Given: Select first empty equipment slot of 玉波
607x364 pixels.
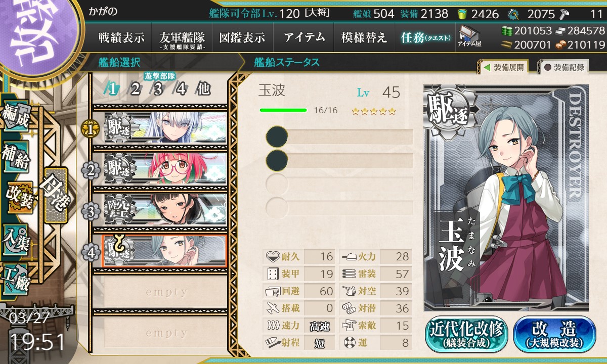Looking at the screenshot, I should [339, 137].
